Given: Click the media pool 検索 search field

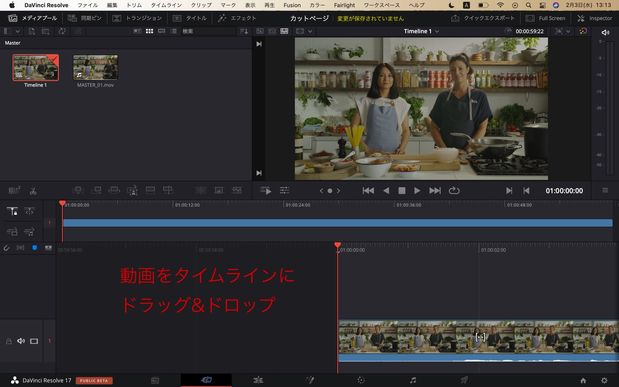Looking at the screenshot, I should [209, 31].
